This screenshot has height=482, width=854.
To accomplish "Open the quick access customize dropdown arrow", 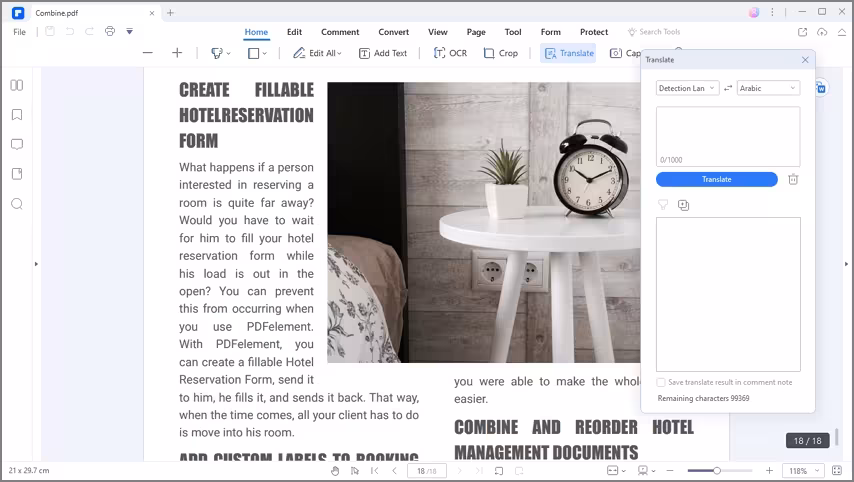I will tap(130, 32).
